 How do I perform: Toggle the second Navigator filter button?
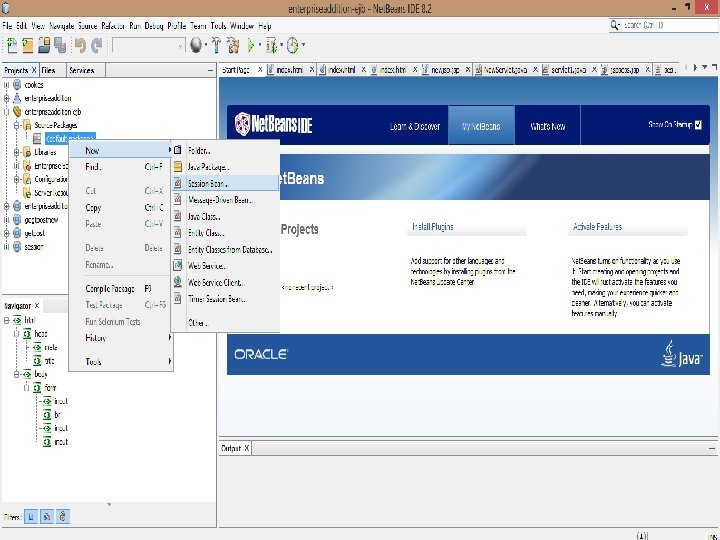[x=47, y=517]
